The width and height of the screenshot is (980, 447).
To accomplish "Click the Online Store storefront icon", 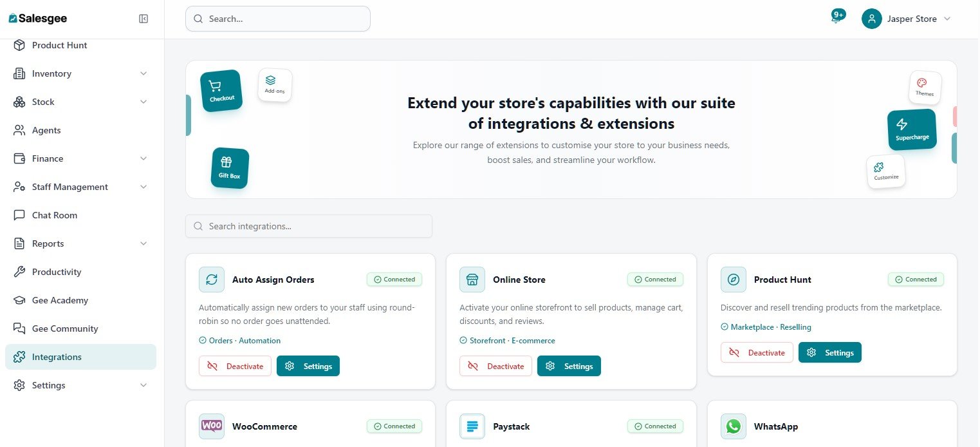I will [x=472, y=280].
